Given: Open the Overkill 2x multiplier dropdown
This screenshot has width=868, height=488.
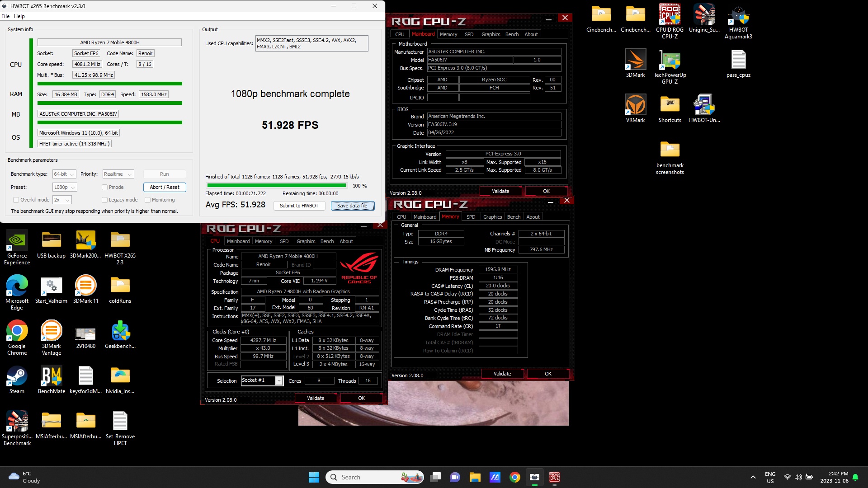Looking at the screenshot, I should 62,200.
